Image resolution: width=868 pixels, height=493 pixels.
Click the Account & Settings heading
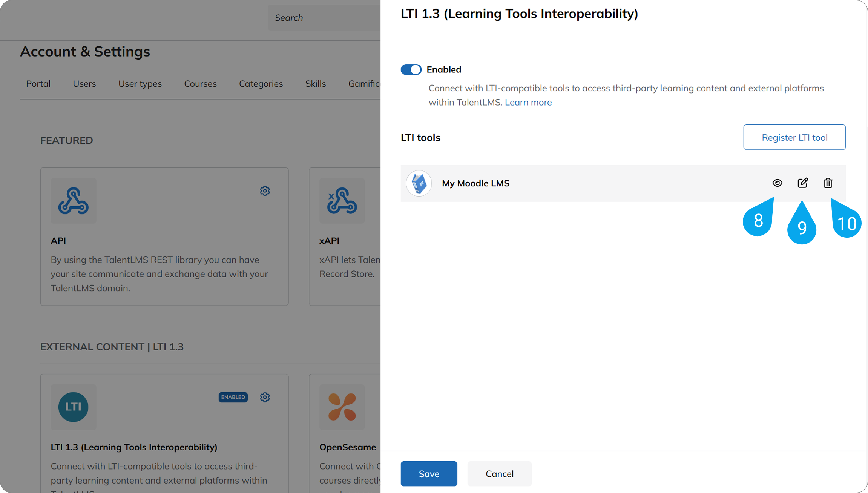coord(85,52)
